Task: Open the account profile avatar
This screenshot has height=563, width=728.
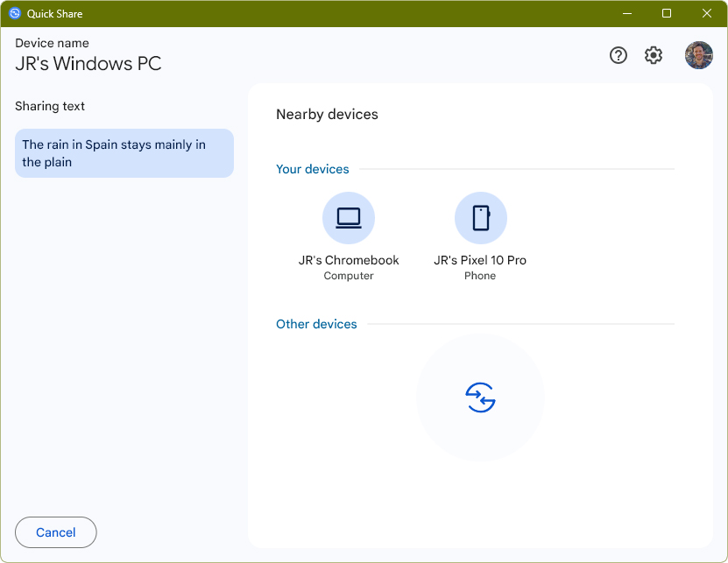Action: (698, 55)
